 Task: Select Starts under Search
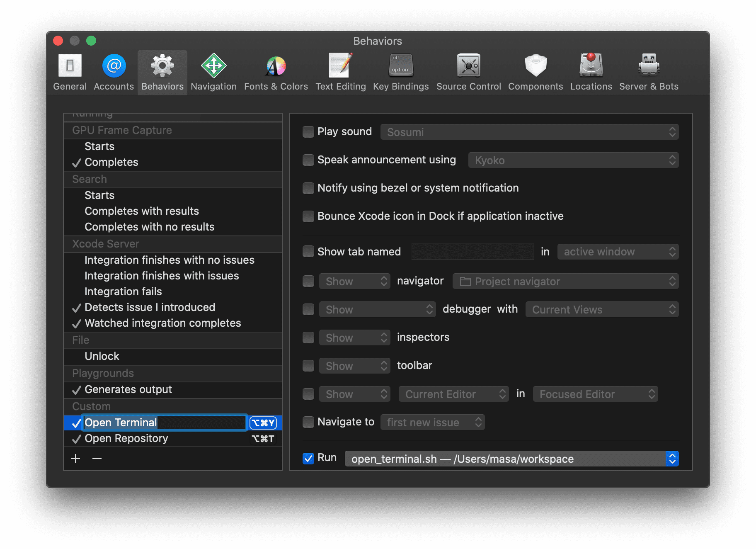[173, 196]
